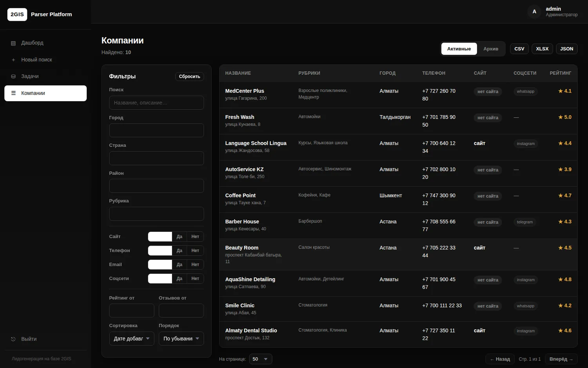Click company name Smile Clinic
Screen dimensions: 588x368
pos(240,306)
